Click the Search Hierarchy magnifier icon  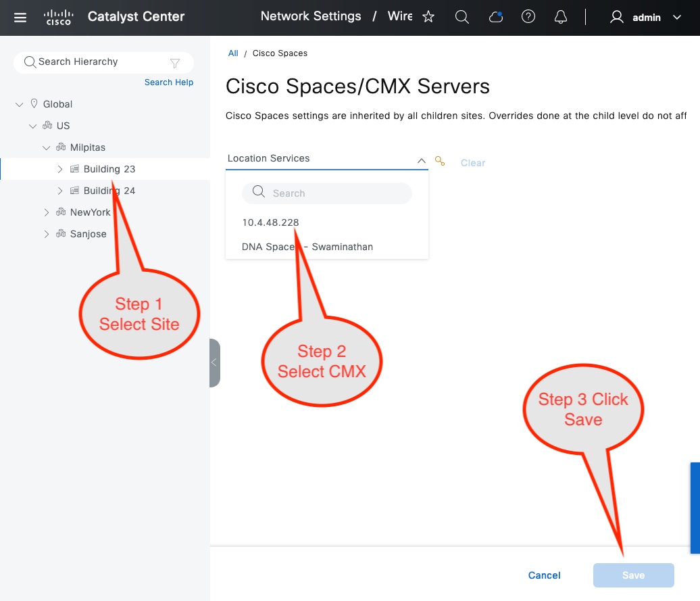30,62
